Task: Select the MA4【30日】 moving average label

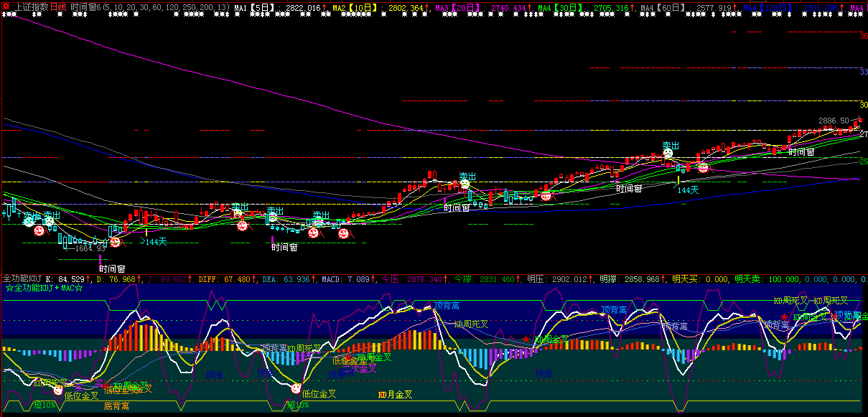Action: (560, 7)
